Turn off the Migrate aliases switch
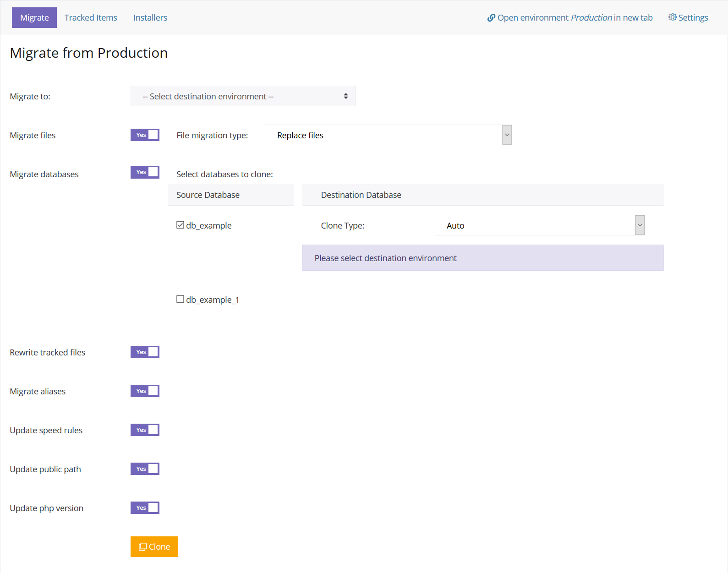The width and height of the screenshot is (728, 573). point(145,391)
